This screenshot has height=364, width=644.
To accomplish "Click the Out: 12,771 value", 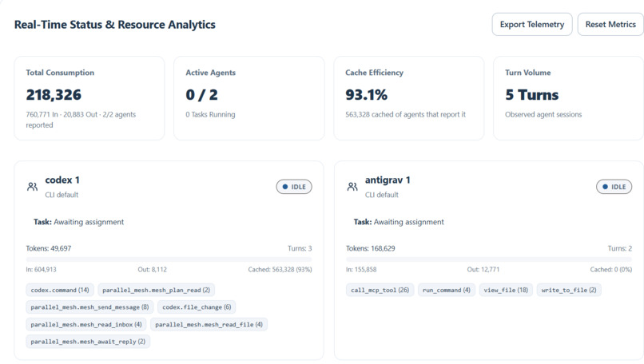I will [483, 270].
